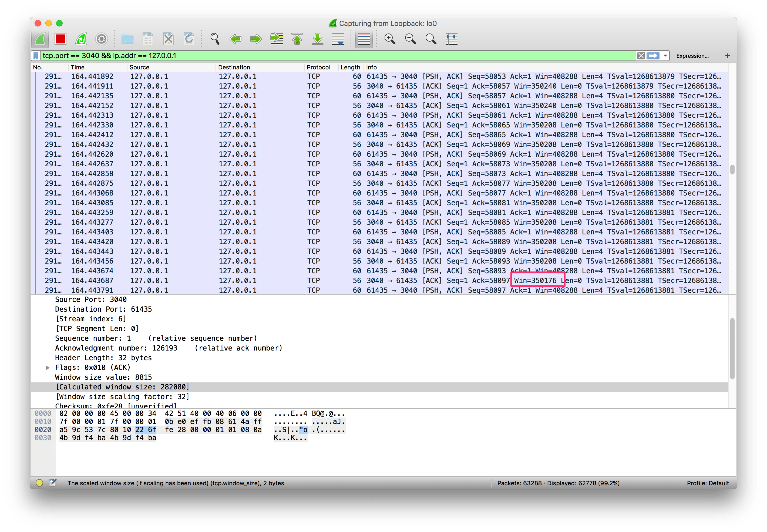The width and height of the screenshot is (767, 532).
Task: Open a capture file folder icon
Action: click(127, 39)
